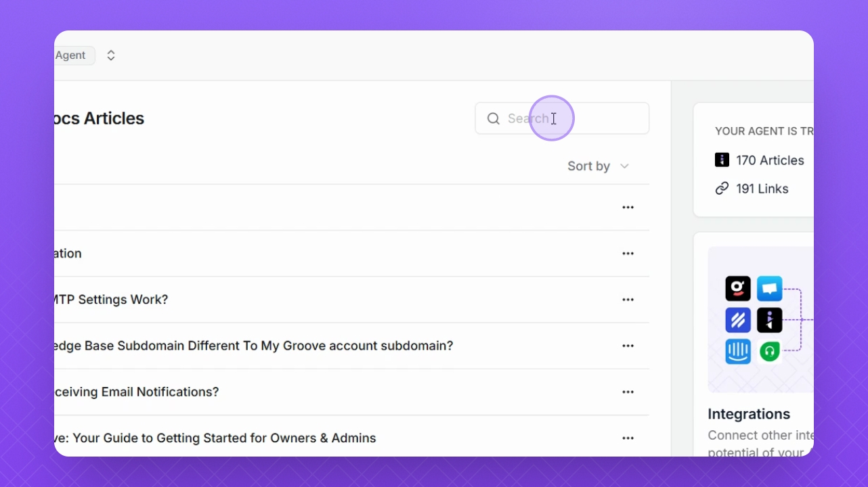This screenshot has width=868, height=487.
Task: Select the blue double-slash Help Scout icon
Action: (x=738, y=320)
